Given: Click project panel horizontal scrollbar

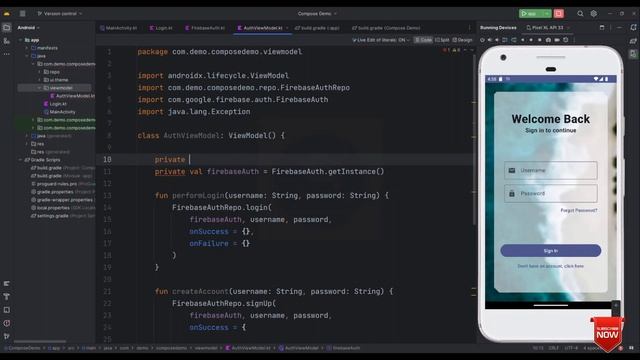Looking at the screenshot, I should 40,342.
